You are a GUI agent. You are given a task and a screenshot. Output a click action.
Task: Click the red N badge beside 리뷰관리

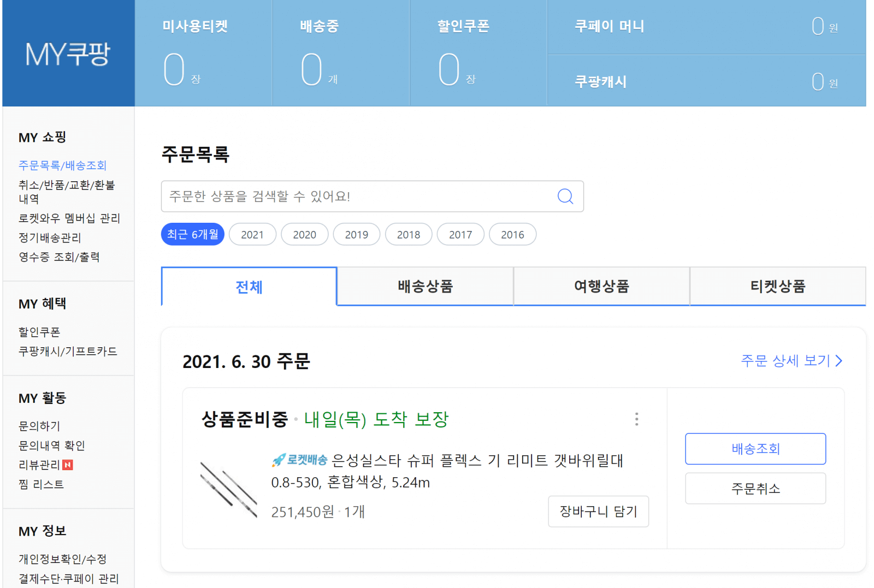(x=68, y=465)
